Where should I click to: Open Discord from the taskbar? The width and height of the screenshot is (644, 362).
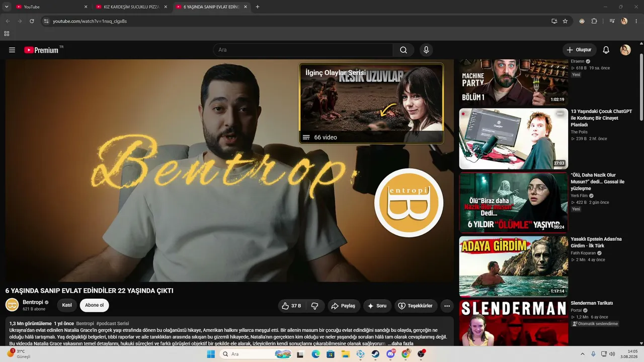click(390, 354)
